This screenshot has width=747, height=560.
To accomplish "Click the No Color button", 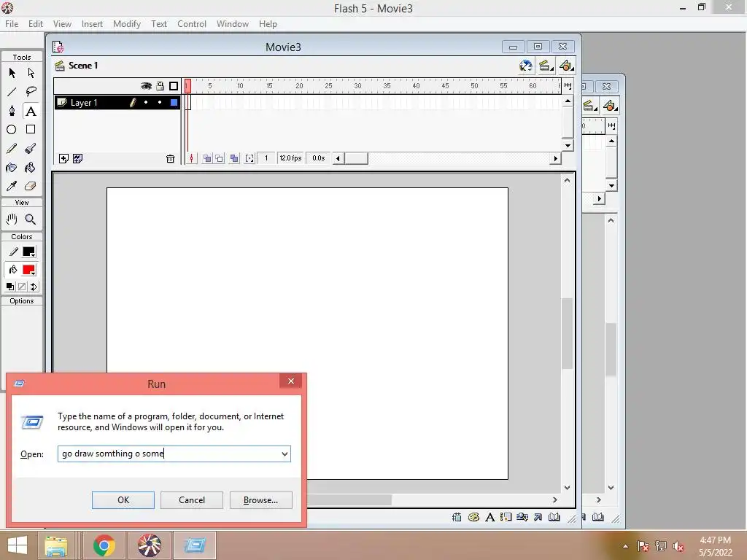I will point(22,287).
